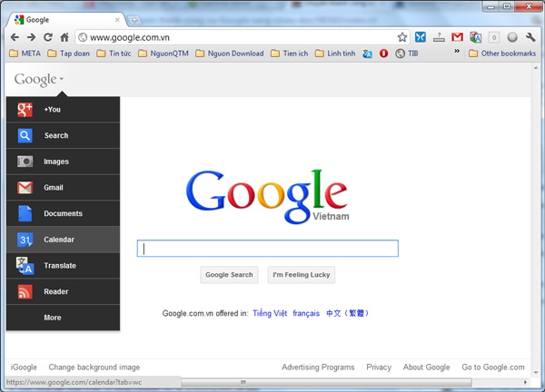This screenshot has width=545, height=392.
Task: Open the Privacy link
Action: (379, 367)
